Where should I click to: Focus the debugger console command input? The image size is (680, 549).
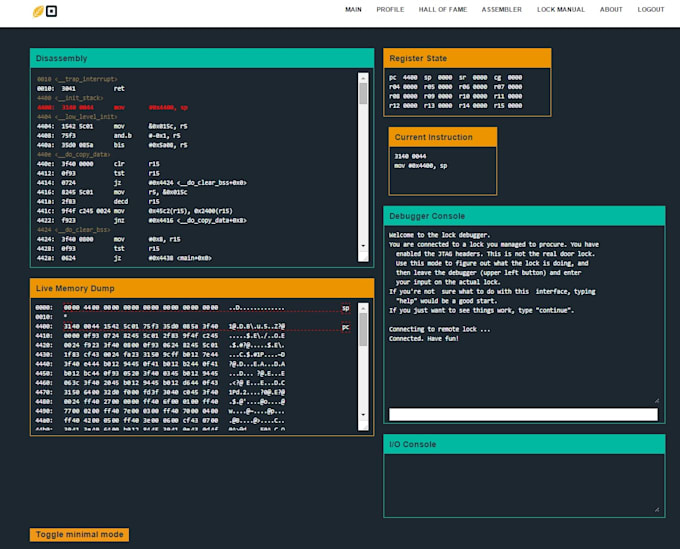coord(523,414)
